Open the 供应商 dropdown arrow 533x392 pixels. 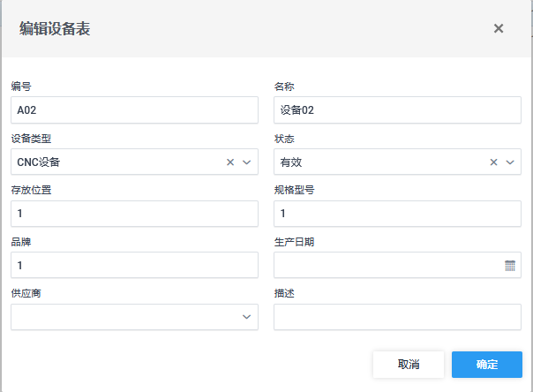point(247,318)
